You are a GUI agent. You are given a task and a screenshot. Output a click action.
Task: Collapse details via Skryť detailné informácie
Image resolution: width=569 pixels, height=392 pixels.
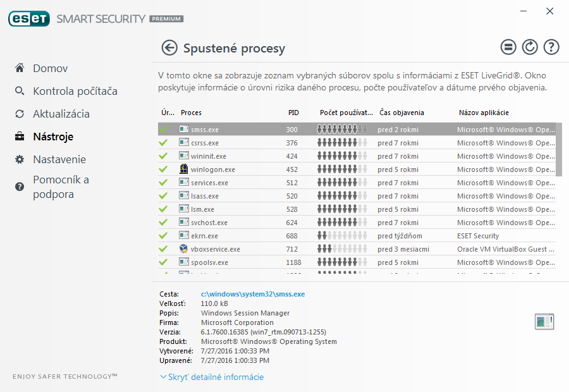(212, 377)
